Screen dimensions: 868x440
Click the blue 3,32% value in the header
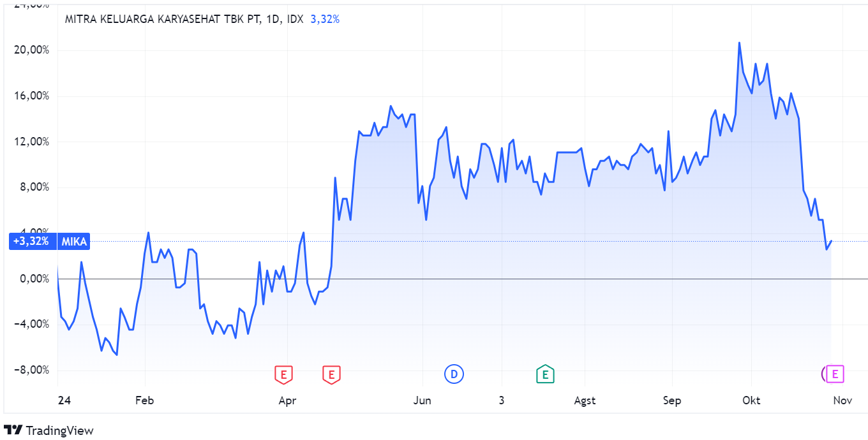(x=325, y=19)
